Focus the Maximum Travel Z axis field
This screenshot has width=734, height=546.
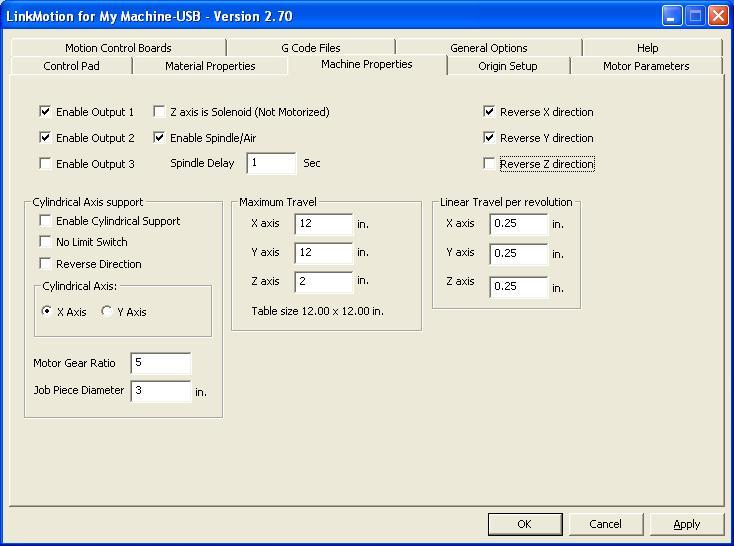[323, 281]
